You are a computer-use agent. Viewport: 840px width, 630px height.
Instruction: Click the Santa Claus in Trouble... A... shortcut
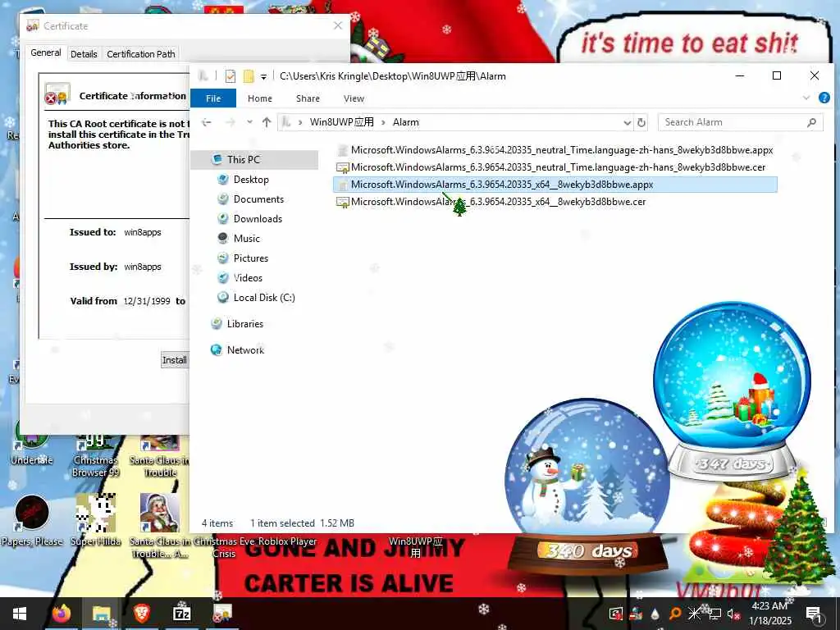(160, 525)
